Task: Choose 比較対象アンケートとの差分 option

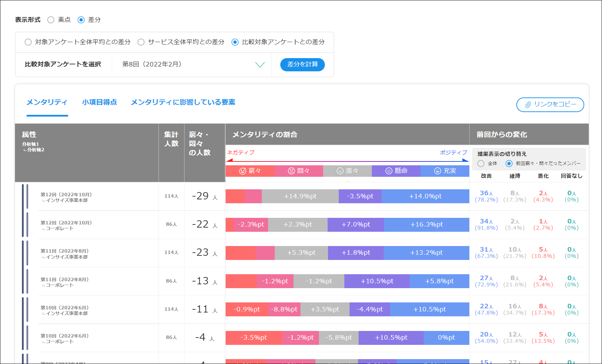Action: [x=235, y=42]
